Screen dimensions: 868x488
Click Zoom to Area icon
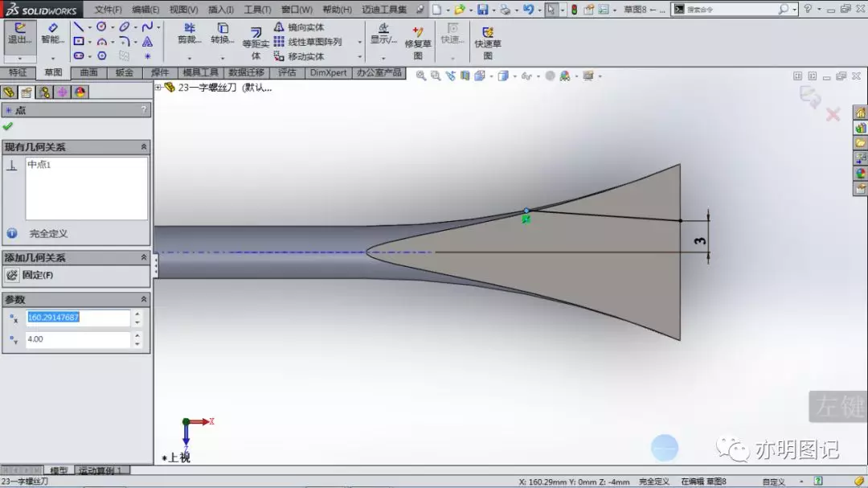coord(436,76)
